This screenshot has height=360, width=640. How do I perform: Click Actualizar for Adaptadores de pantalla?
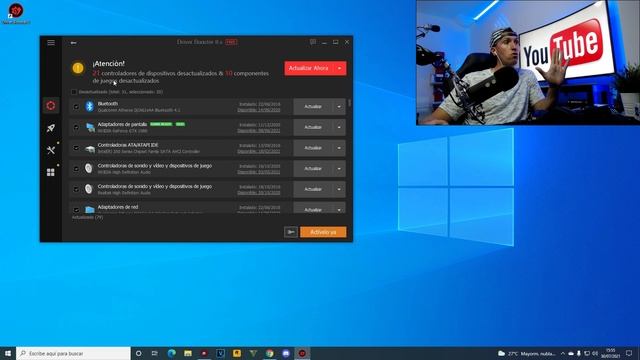click(x=313, y=127)
